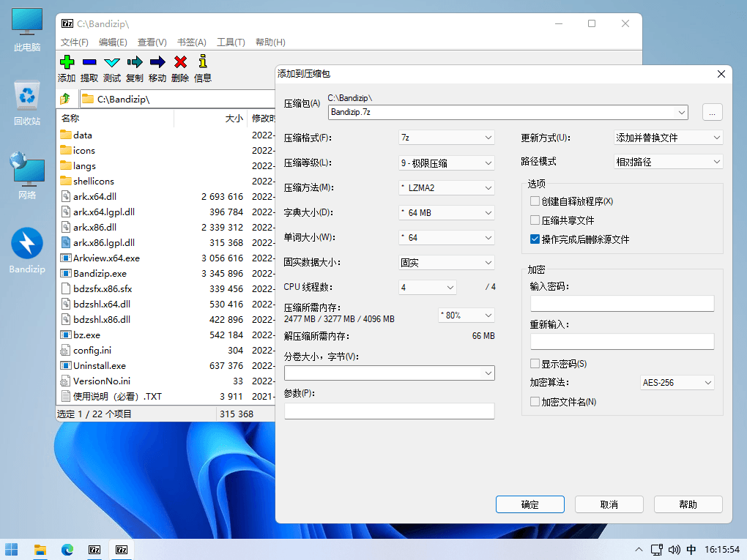747x560 pixels.
Task: Select the data folder icon
Action: (66, 135)
